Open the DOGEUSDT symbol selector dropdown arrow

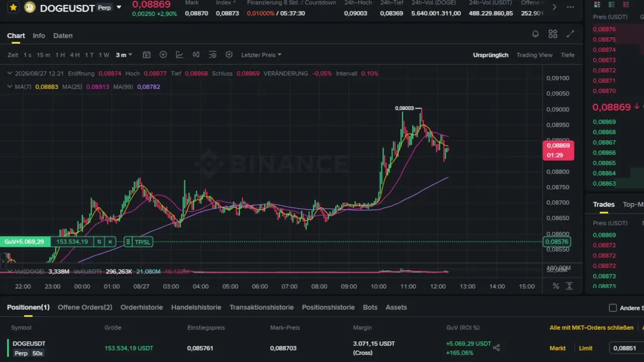coord(119,8)
